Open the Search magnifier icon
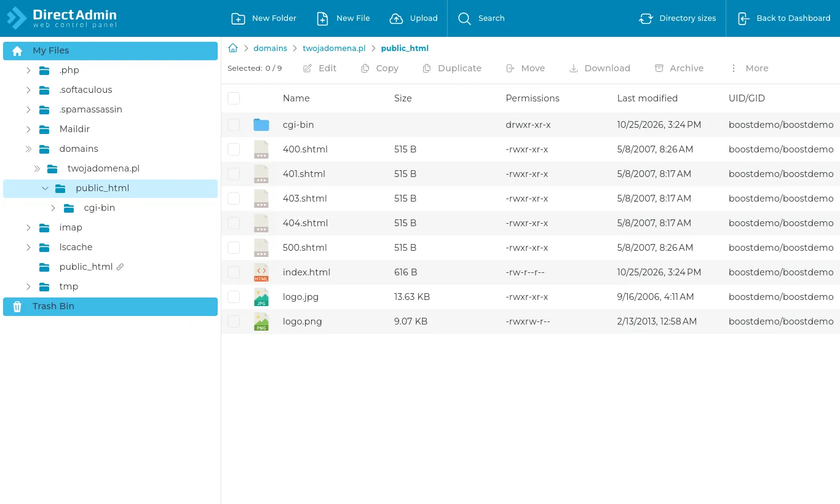 (464, 18)
